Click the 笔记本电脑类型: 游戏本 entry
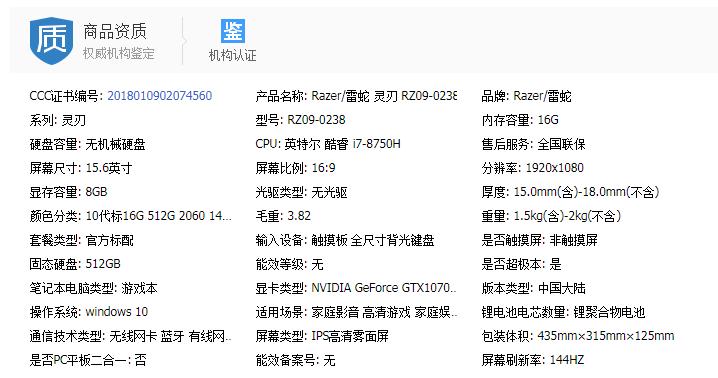The width and height of the screenshot is (718, 378). tap(93, 288)
